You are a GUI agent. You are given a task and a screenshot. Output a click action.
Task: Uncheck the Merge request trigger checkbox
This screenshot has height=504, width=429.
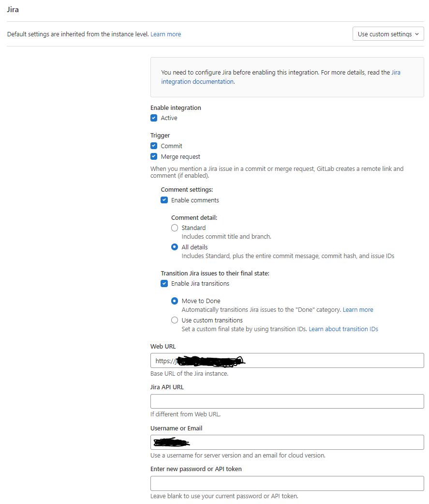coord(154,156)
